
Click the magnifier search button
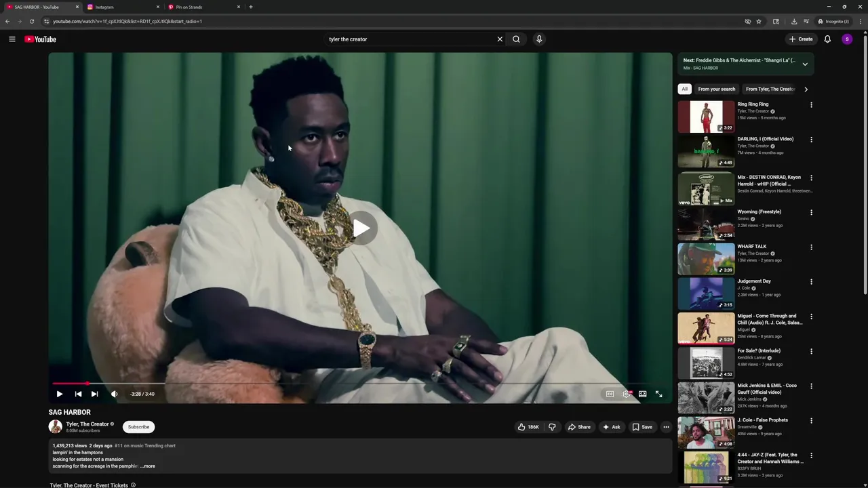tap(516, 39)
